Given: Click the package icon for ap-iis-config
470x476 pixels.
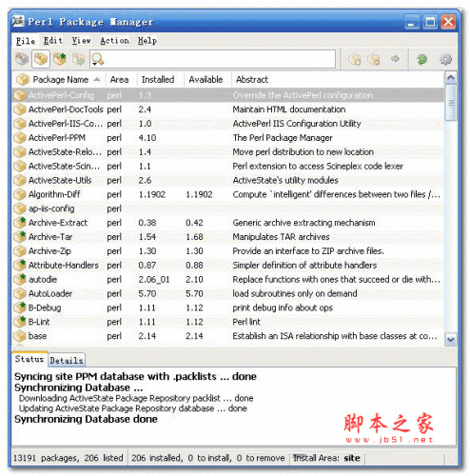Looking at the screenshot, I should (x=20, y=208).
